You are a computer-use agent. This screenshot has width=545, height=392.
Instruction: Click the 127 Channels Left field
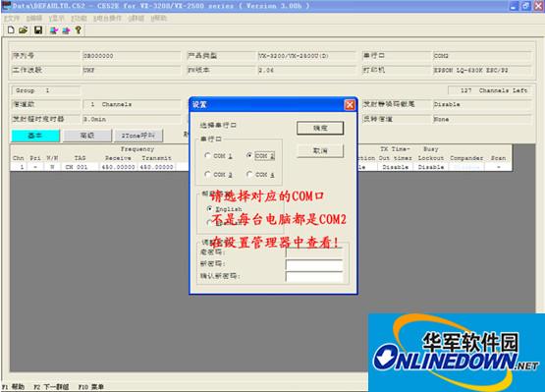(489, 90)
